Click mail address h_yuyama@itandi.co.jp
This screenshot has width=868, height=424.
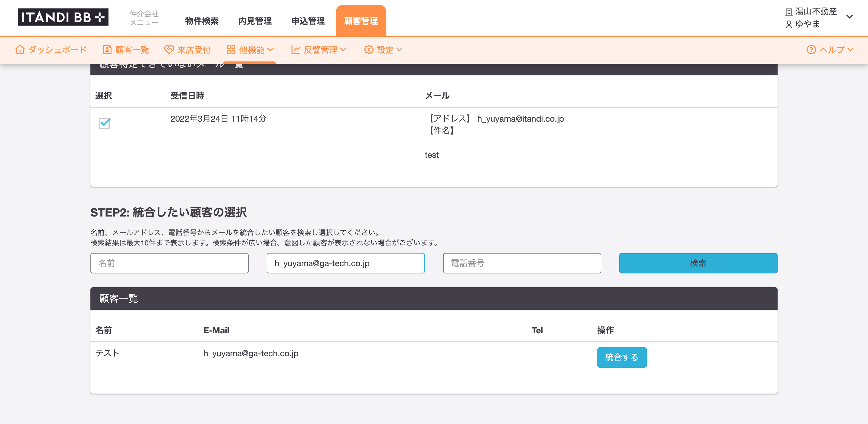tap(520, 119)
